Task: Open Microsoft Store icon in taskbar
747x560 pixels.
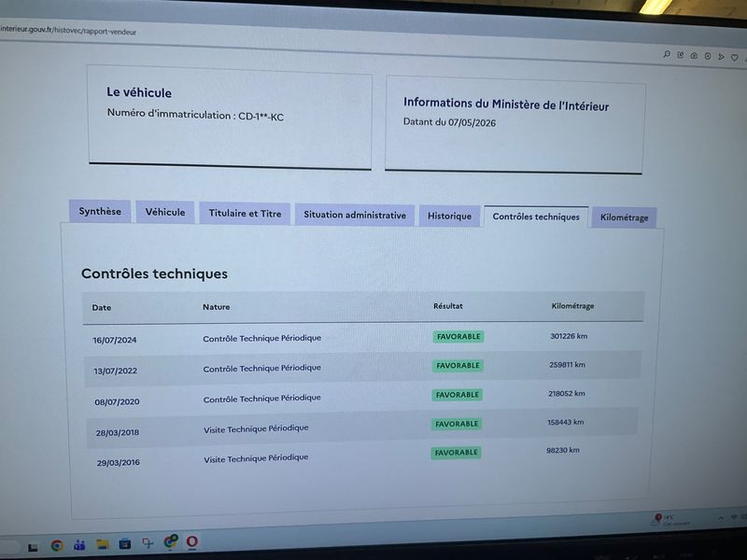Action: (x=125, y=543)
